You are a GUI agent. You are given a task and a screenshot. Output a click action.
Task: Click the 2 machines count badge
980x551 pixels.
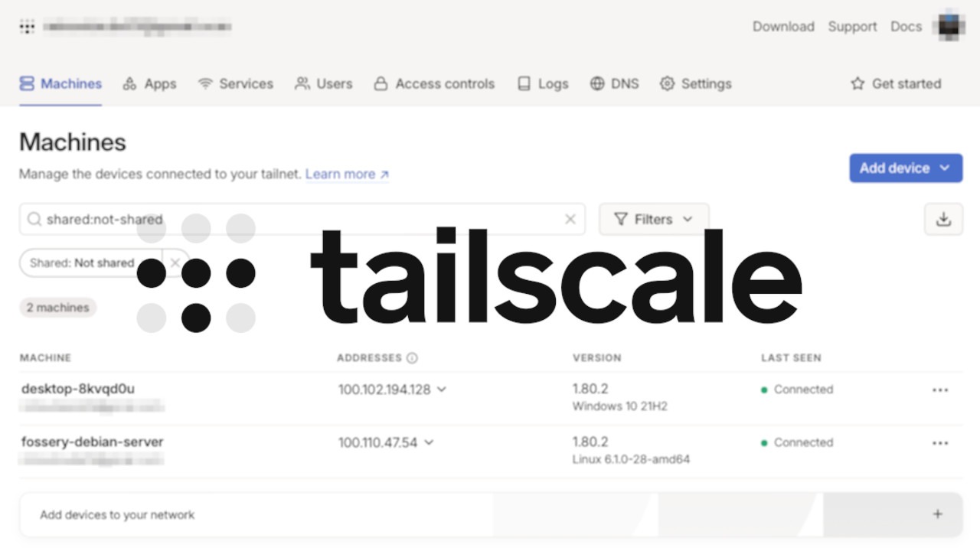(x=58, y=308)
